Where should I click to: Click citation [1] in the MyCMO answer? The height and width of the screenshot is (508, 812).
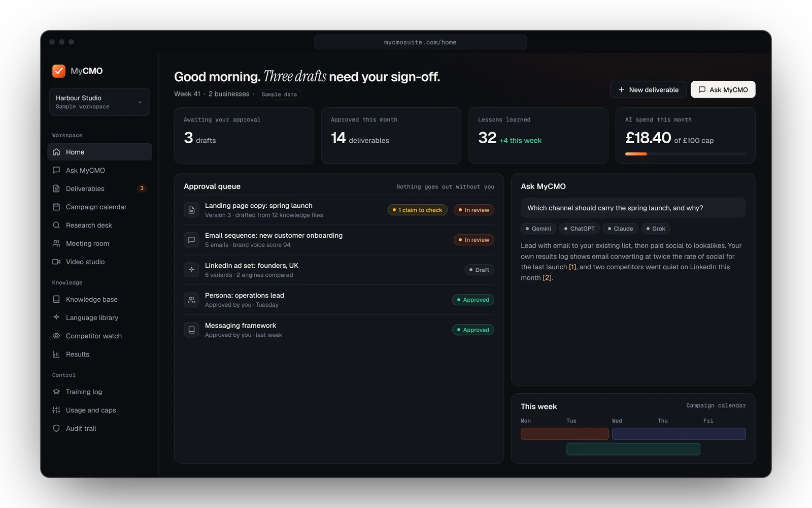572,267
